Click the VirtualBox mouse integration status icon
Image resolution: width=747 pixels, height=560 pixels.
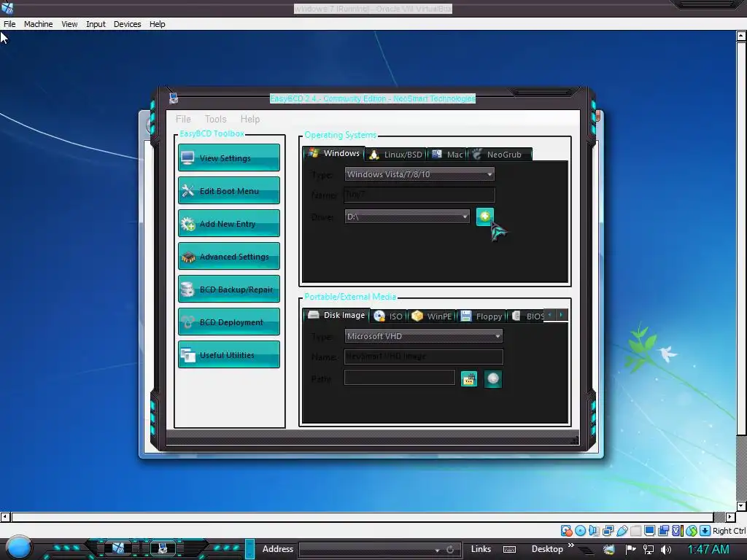coord(692,531)
